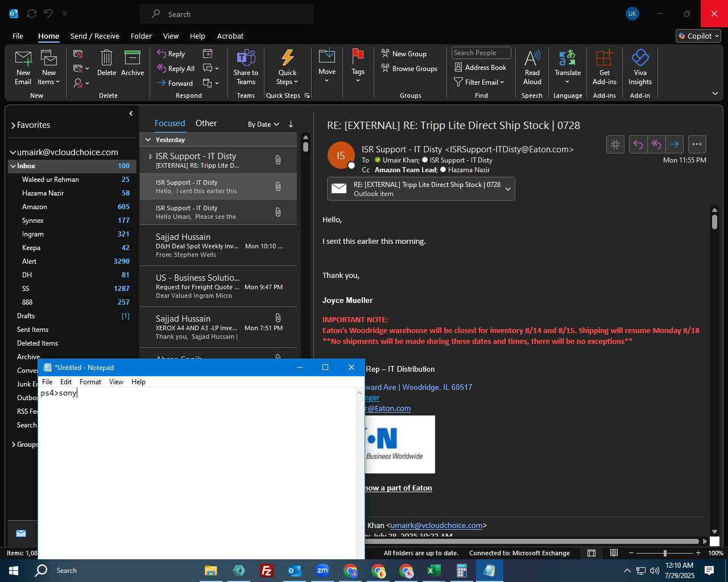Click the zoom slider in status bar

(x=665, y=553)
